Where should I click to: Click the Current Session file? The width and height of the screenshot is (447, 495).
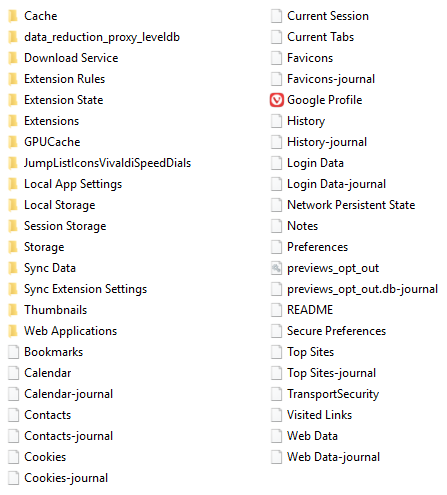click(x=320, y=16)
